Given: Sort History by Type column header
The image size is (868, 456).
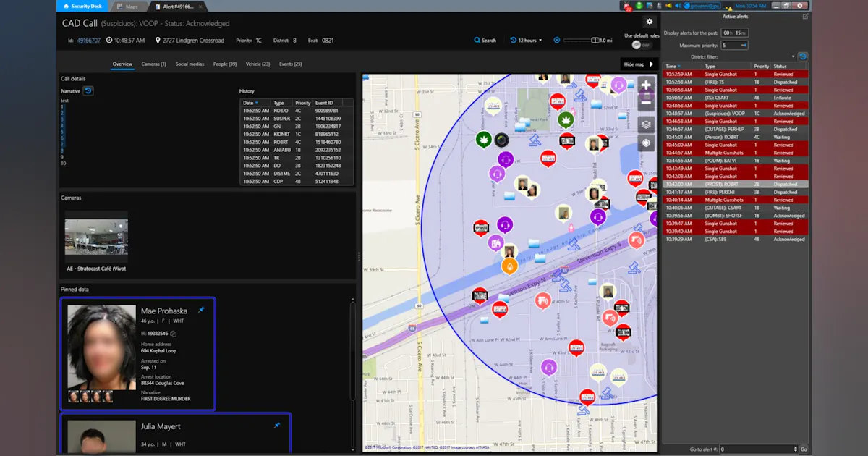Looking at the screenshot, I should (283, 103).
